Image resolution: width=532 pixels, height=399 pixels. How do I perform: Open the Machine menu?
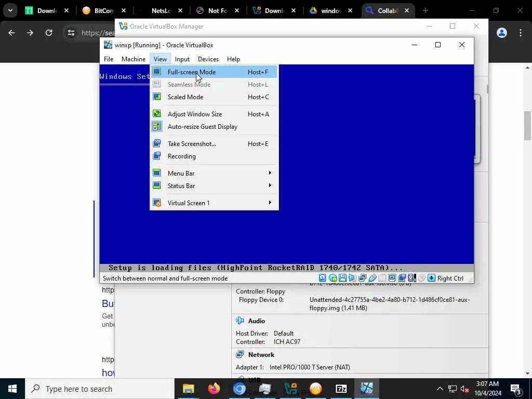coord(134,59)
